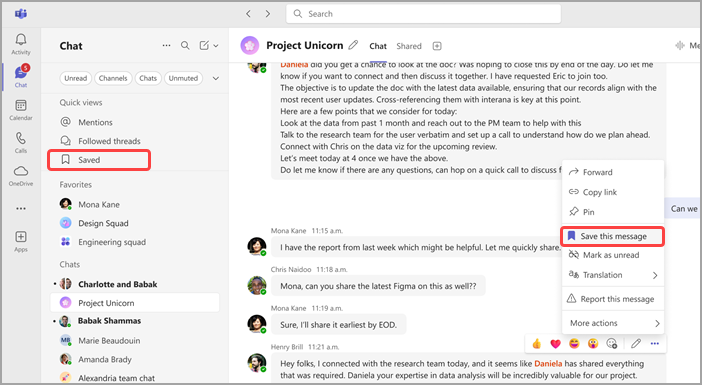Collapse the Chats section header
Image resolution: width=702 pixels, height=385 pixels.
pos(70,265)
